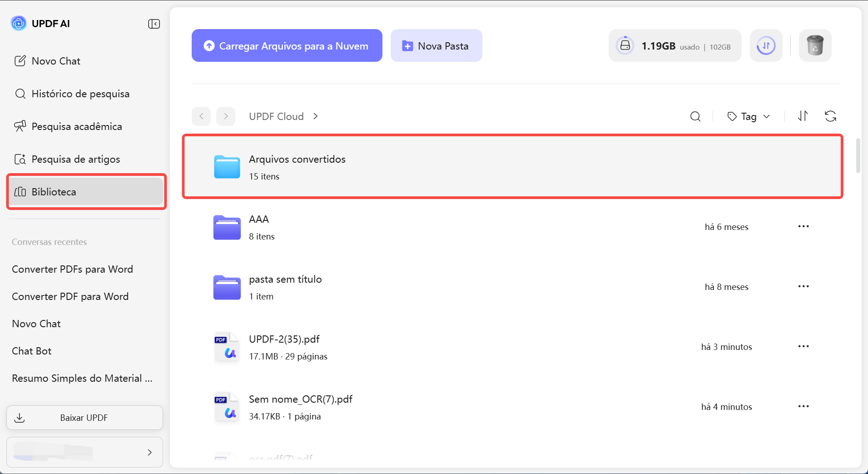Viewport: 868px width, 474px height.
Task: Click the download arrow icon on Baixar UPDF
Action: [20, 418]
